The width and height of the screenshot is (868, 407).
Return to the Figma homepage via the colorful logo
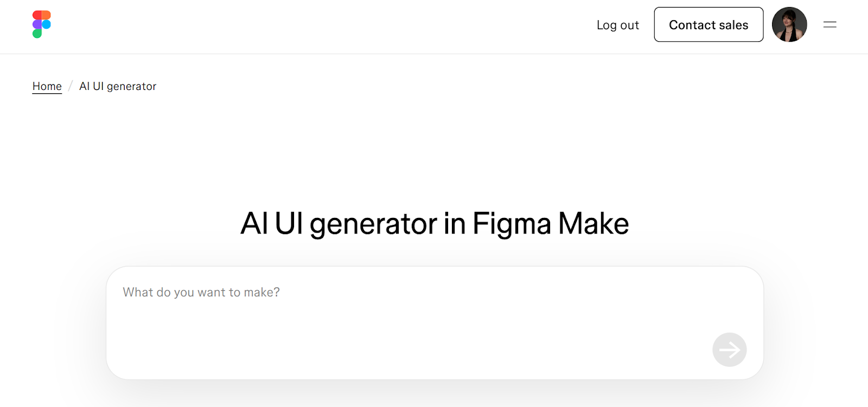pos(42,24)
